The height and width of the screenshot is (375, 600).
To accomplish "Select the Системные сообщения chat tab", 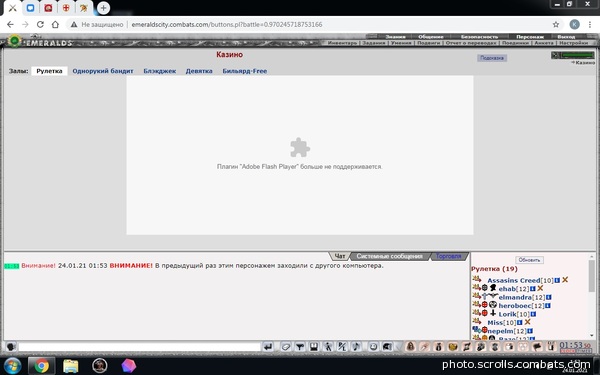I will tap(390, 256).
